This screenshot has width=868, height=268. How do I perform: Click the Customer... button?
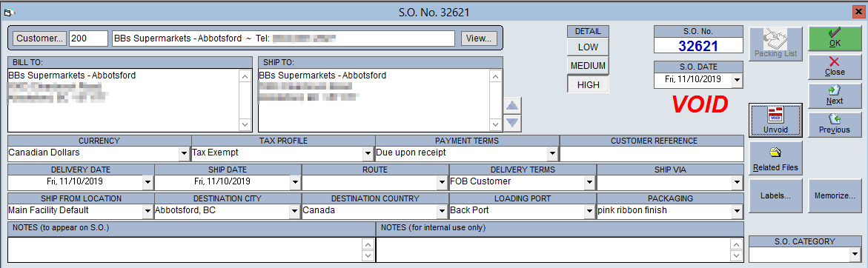coord(39,38)
